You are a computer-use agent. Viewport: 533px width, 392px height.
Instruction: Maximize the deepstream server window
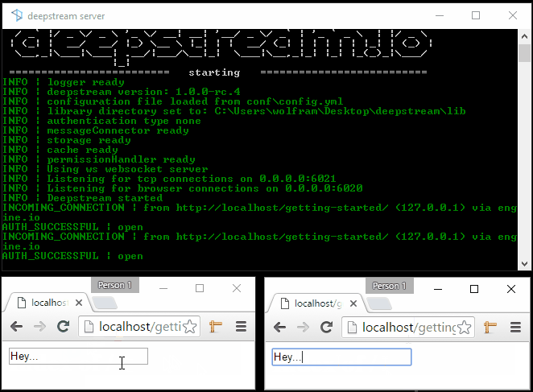pyautogui.click(x=476, y=15)
